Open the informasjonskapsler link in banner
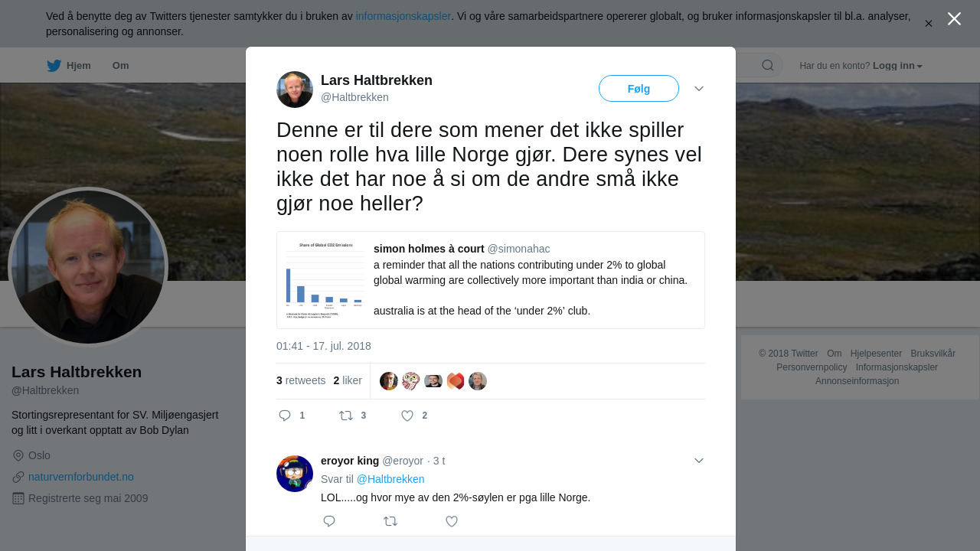 pyautogui.click(x=403, y=16)
